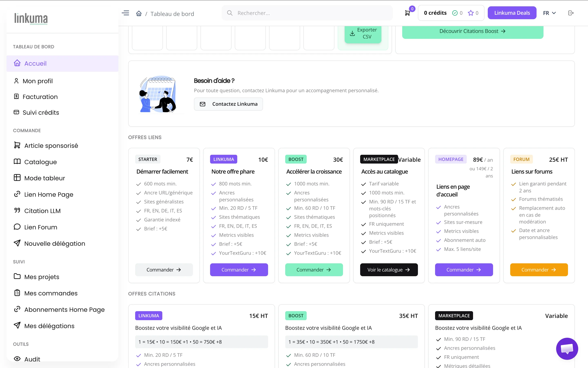Select Article sponsorisé in sidebar
Viewport: 588px width, 368px height.
62,146
